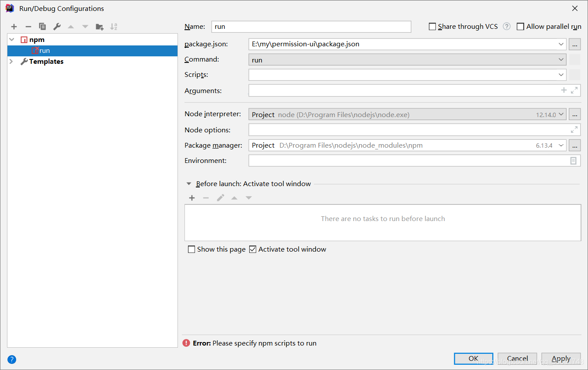Enable Allow parallel run

pyautogui.click(x=520, y=27)
